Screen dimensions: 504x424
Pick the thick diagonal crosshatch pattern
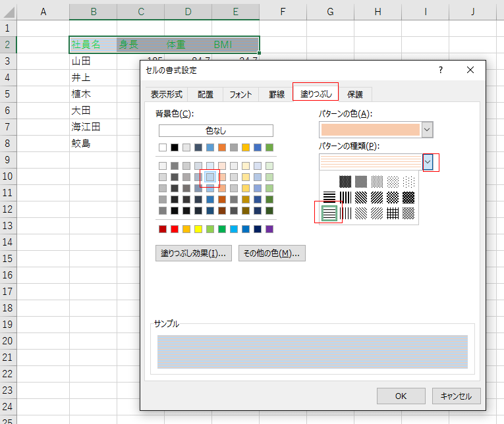point(409,197)
